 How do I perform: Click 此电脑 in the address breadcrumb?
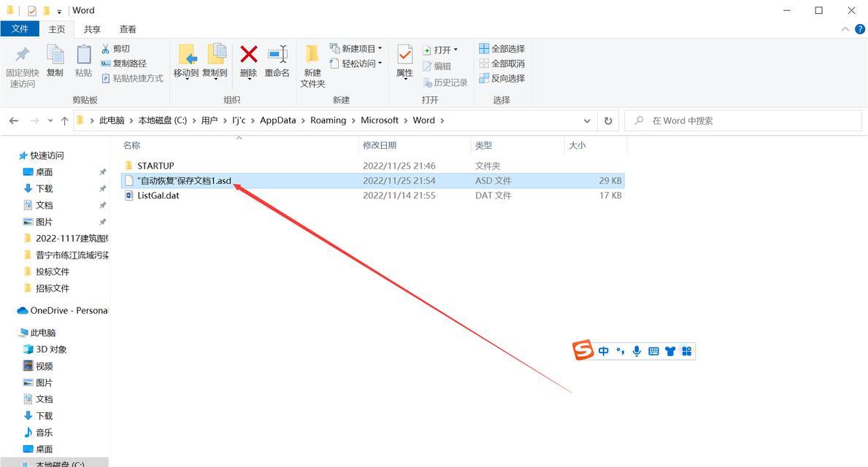(x=111, y=120)
